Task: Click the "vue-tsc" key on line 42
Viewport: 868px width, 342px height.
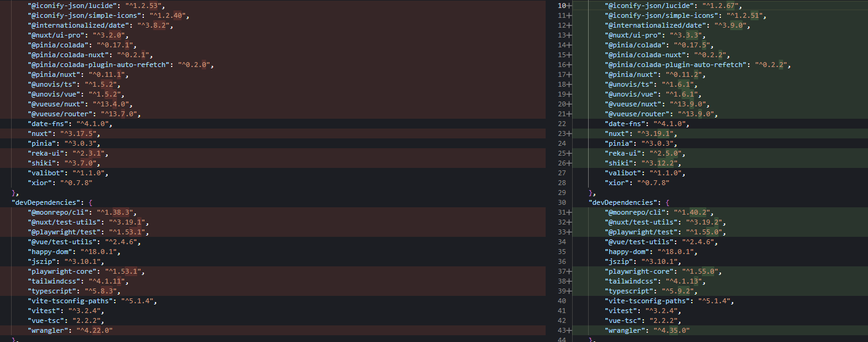Action: click(x=623, y=320)
